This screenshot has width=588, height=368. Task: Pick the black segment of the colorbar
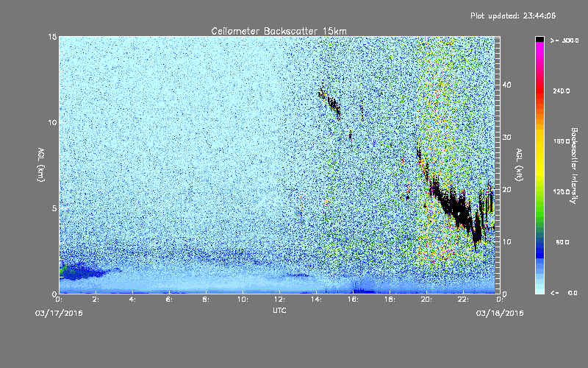coord(539,39)
